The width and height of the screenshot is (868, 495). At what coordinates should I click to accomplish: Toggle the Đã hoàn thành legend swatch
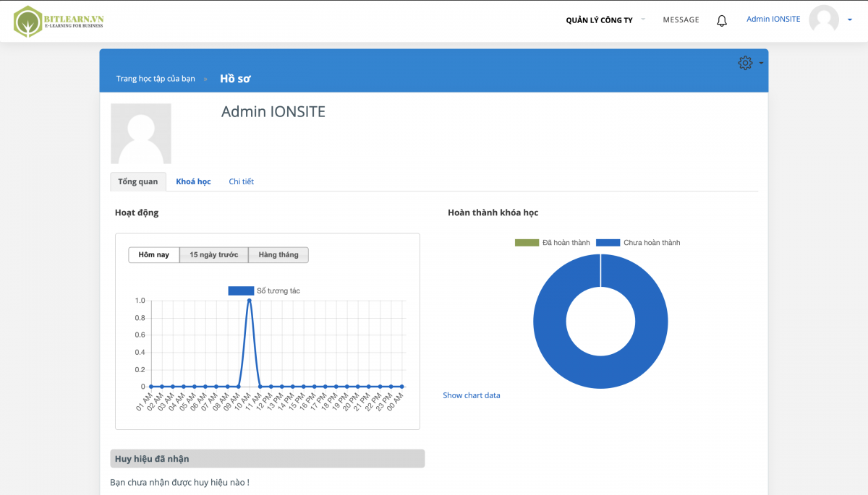(527, 243)
